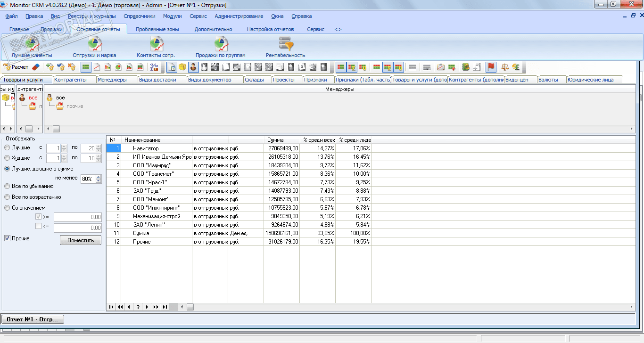Uncheck the Прочие checkbox
Screen dimensions: 644x343
click(7, 238)
